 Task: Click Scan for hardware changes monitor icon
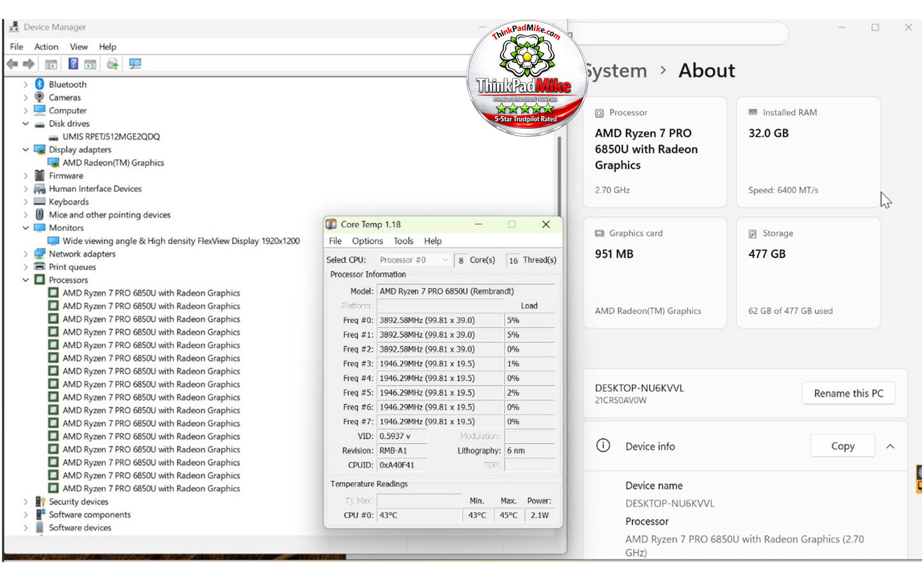point(135,64)
